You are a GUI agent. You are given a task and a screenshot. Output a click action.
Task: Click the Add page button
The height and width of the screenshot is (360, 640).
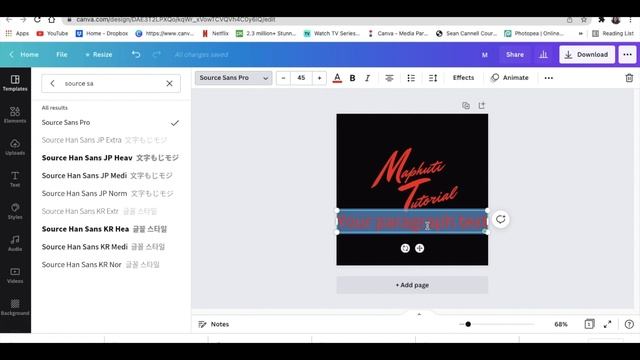click(412, 285)
